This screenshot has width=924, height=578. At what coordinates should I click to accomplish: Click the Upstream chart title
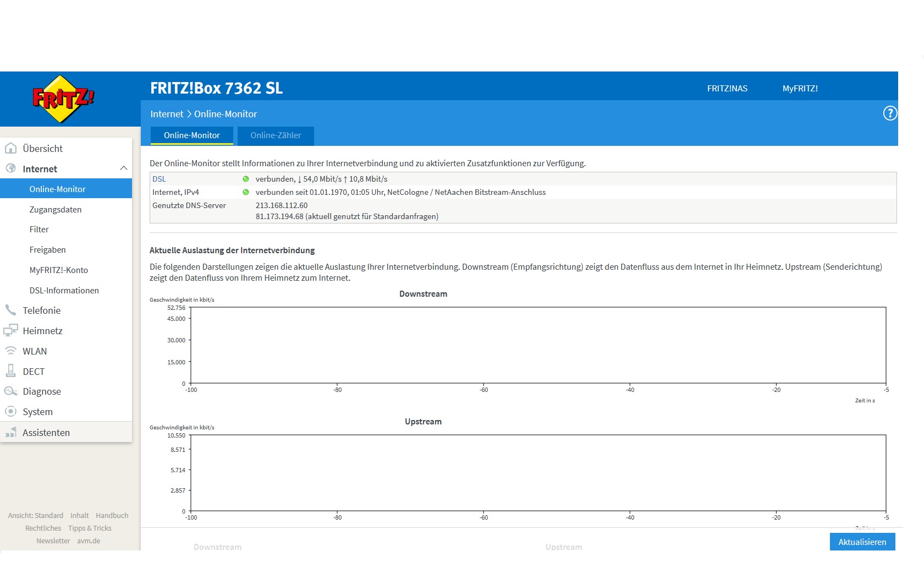(x=423, y=422)
